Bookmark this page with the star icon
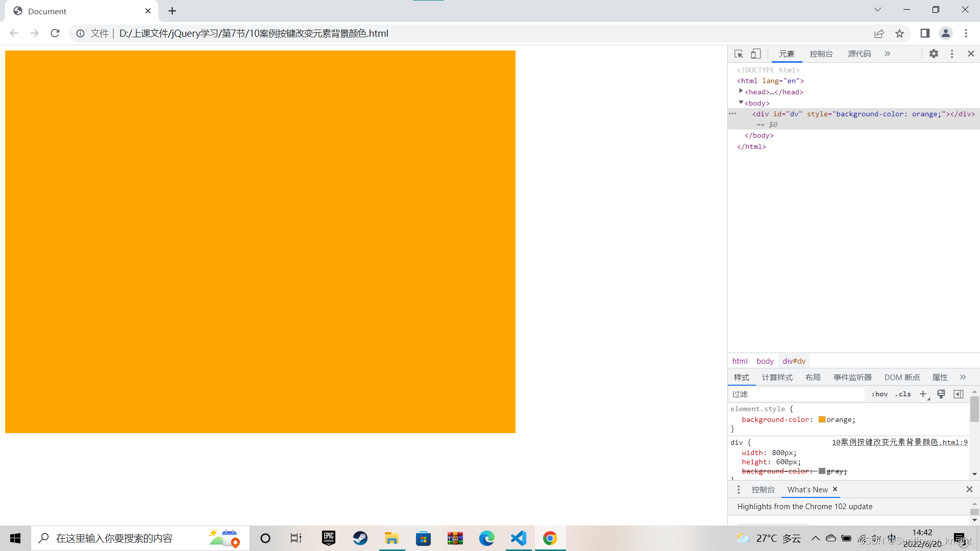This screenshot has width=980, height=551. pyautogui.click(x=900, y=34)
